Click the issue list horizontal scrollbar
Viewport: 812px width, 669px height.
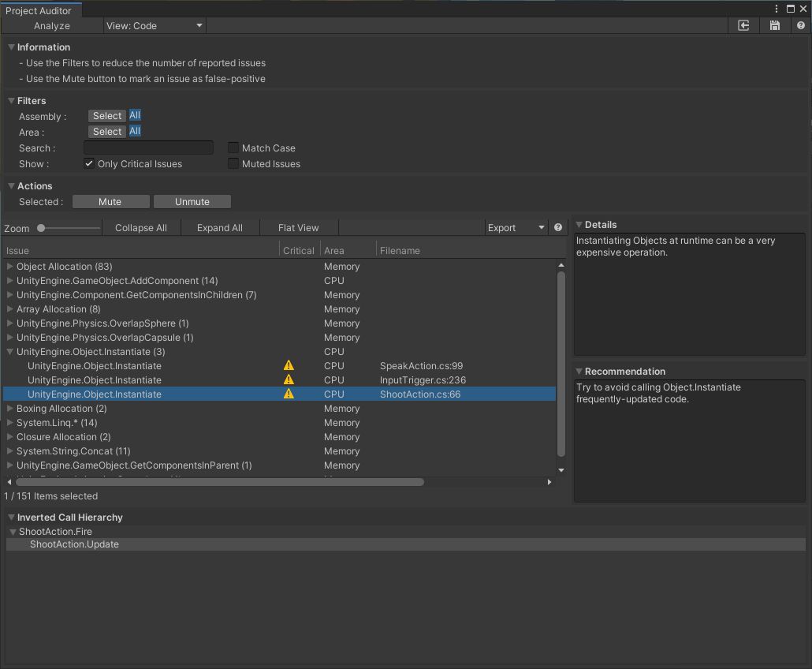[x=218, y=482]
